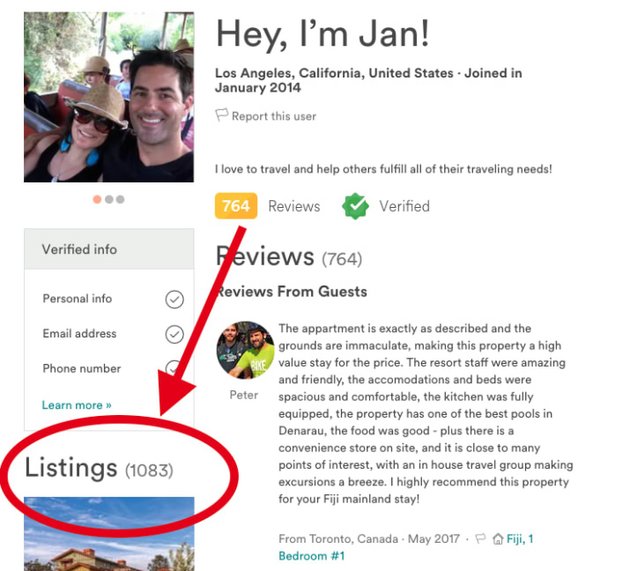Click the green Verified badge icon
630x571 pixels.
pos(355,206)
